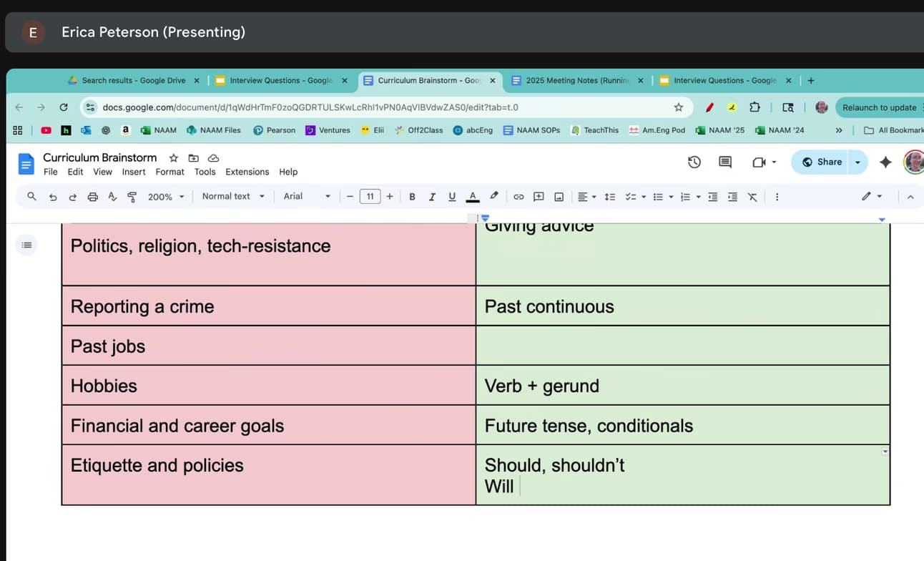Open the Clear formatting tool
The height and width of the screenshot is (561, 924).
[752, 196]
